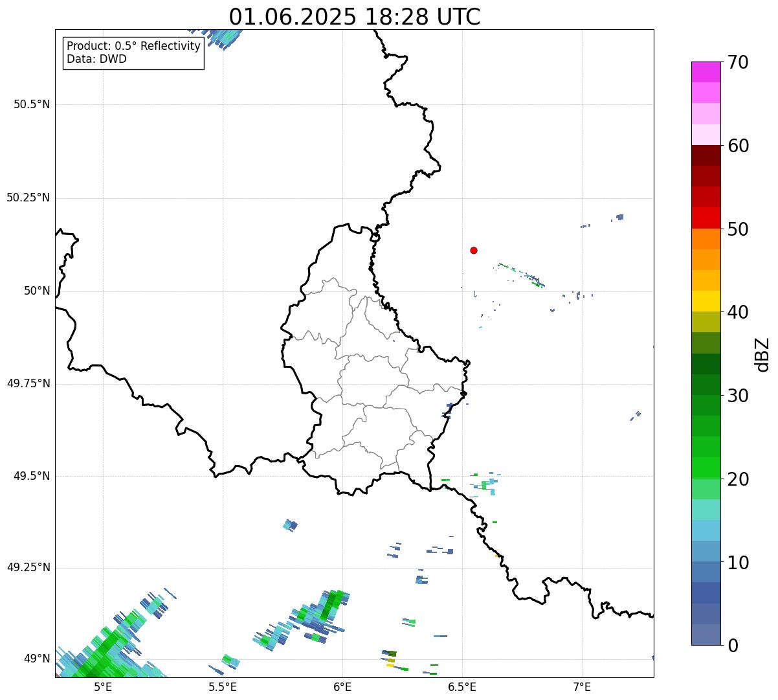Pick the yellow swatch just above 40 dBZ
Viewport: 778px width, 700px height.
tap(706, 302)
